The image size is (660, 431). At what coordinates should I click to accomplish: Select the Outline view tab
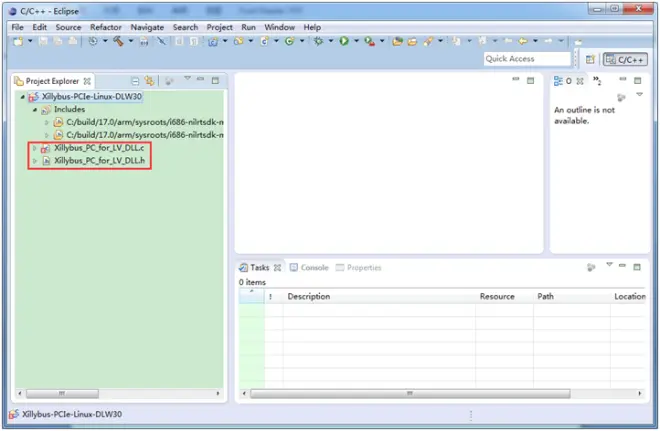tap(568, 81)
